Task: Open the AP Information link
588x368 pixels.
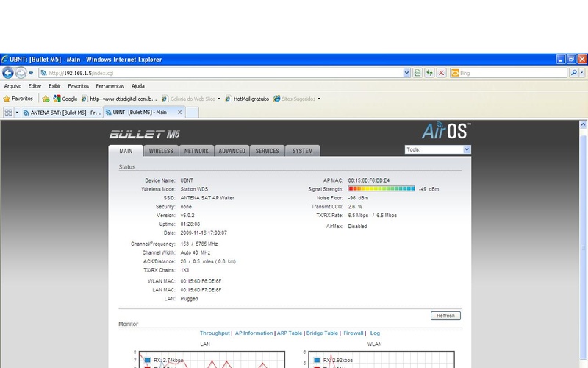Action: click(x=254, y=333)
